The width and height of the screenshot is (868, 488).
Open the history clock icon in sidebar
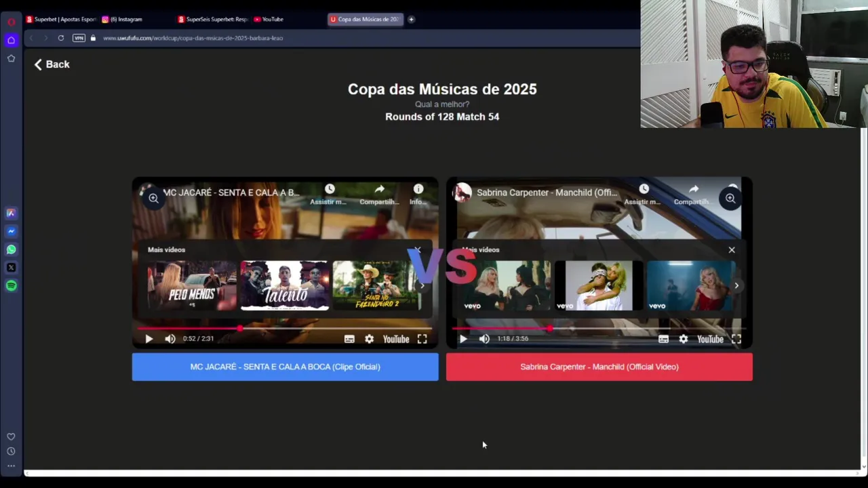11,451
